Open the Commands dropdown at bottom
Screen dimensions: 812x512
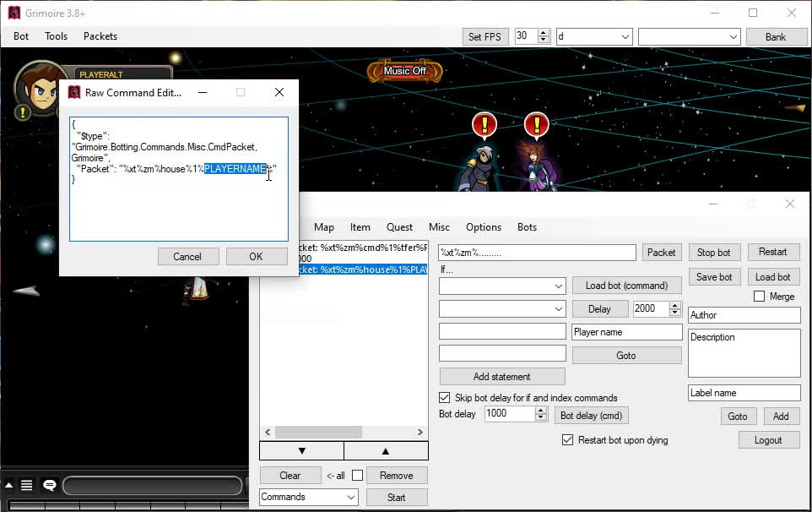309,497
